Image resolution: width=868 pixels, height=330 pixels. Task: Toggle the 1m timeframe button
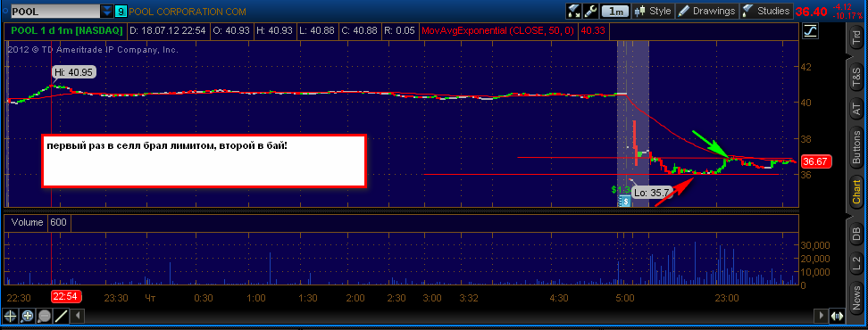click(x=615, y=11)
